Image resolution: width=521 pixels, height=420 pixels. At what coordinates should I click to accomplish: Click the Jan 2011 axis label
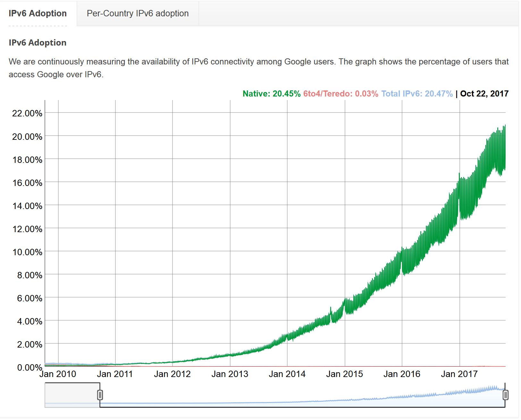click(x=115, y=374)
